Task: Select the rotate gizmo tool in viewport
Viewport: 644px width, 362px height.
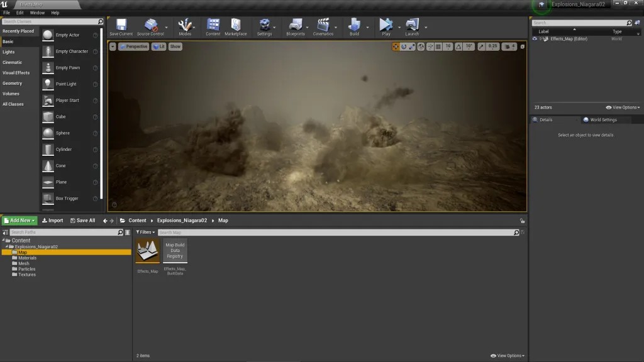Action: pos(404,47)
